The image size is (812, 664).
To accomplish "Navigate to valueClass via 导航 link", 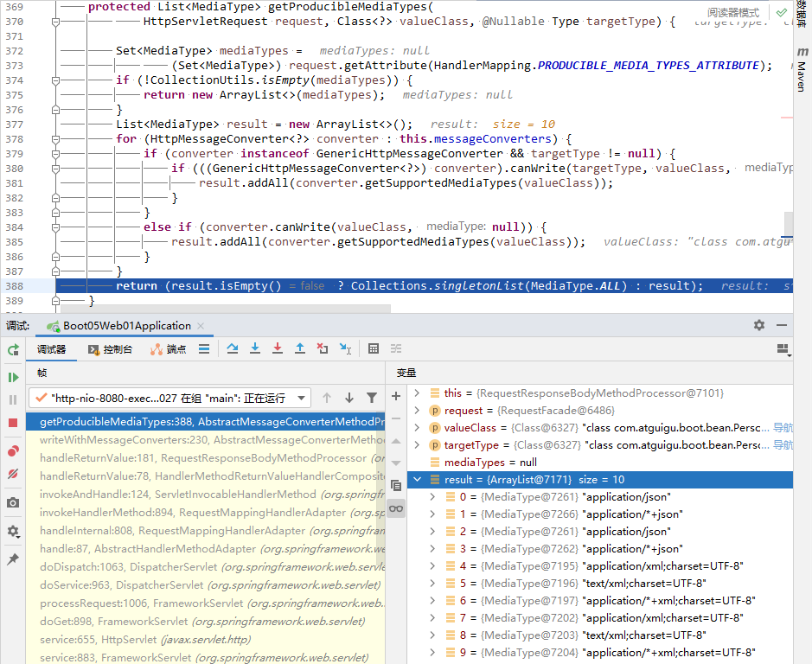I will 783,427.
